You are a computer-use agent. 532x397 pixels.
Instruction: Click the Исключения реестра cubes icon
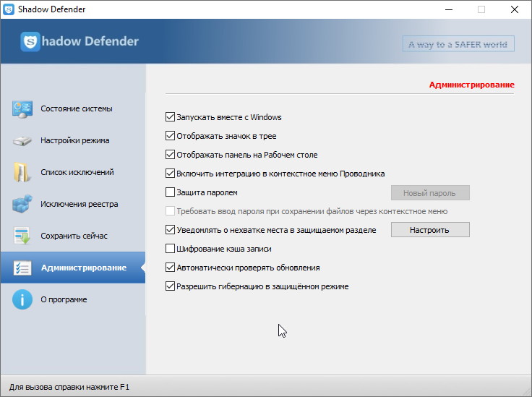tap(22, 204)
